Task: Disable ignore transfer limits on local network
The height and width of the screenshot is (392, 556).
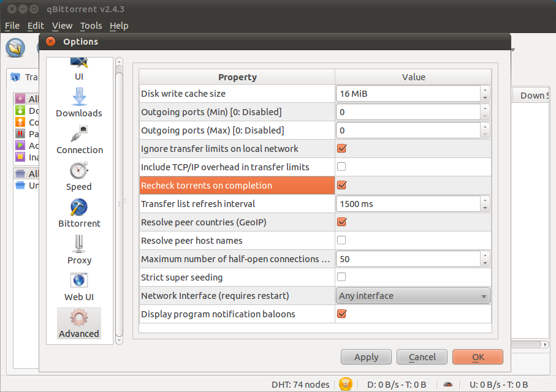Action: [x=342, y=148]
